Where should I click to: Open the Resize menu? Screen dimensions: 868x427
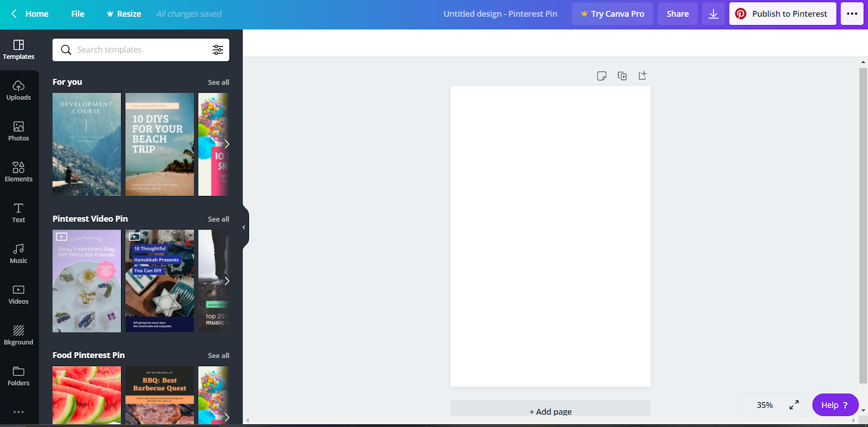click(x=124, y=14)
